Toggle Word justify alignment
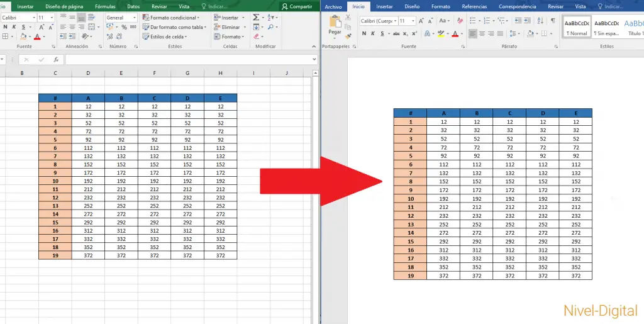644x324 pixels. click(500, 34)
